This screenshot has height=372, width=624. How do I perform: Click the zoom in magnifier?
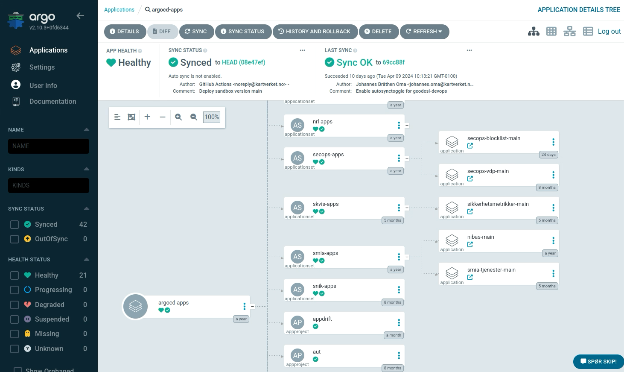coord(178,117)
